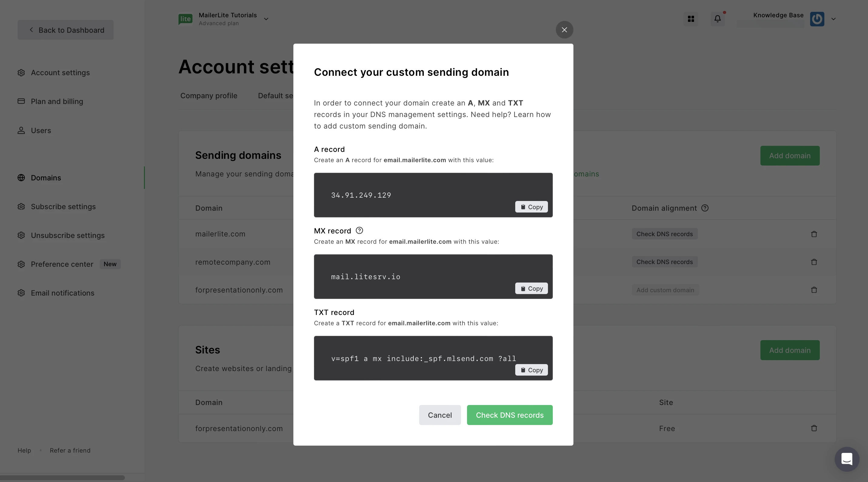
Task: Open Plan and billing in sidebar
Action: [x=57, y=102]
